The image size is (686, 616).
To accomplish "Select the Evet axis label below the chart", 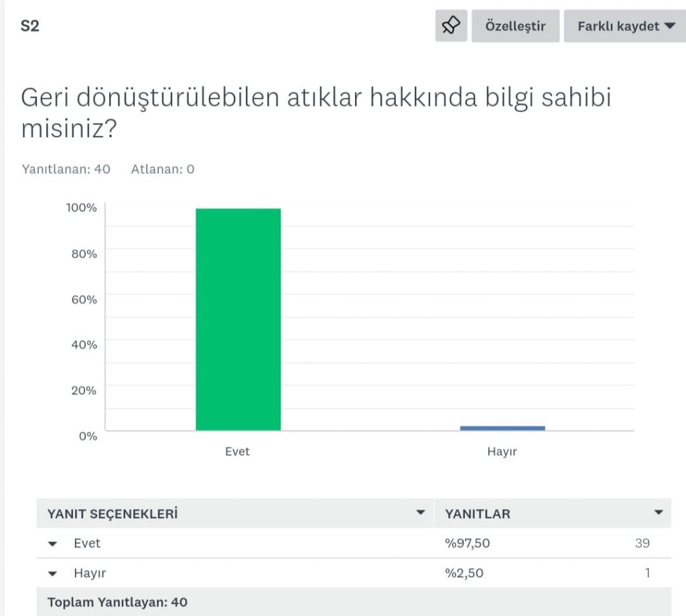I will click(x=238, y=452).
